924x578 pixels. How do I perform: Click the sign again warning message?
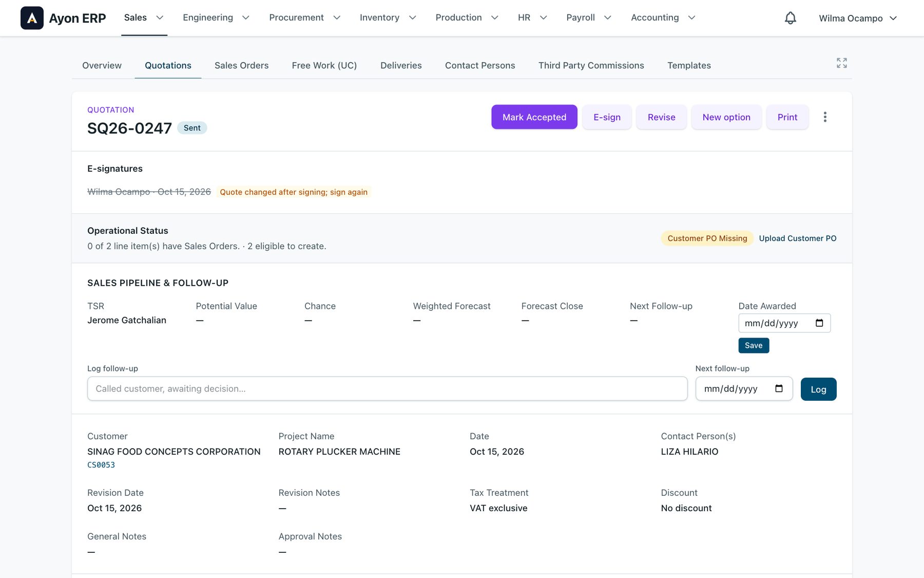click(294, 192)
